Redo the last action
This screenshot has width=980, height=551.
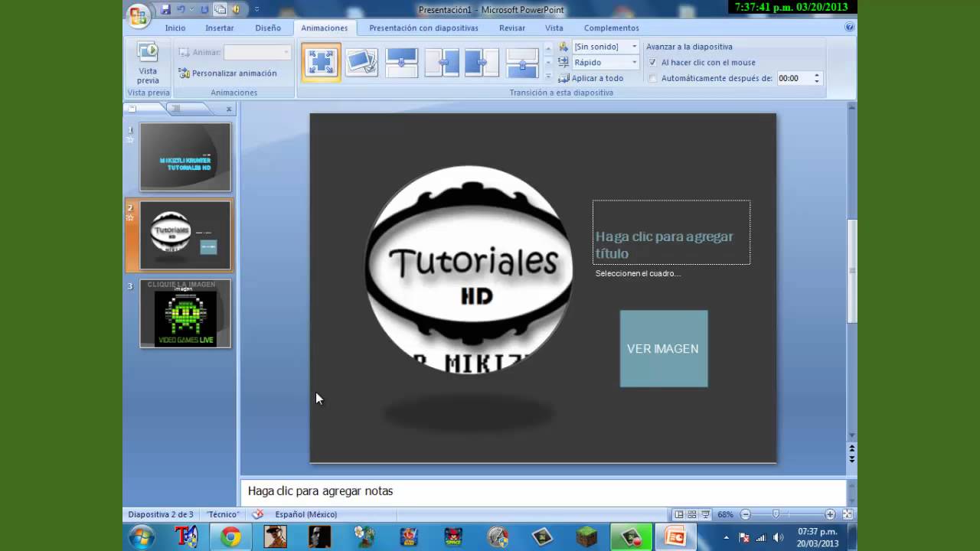coord(204,9)
